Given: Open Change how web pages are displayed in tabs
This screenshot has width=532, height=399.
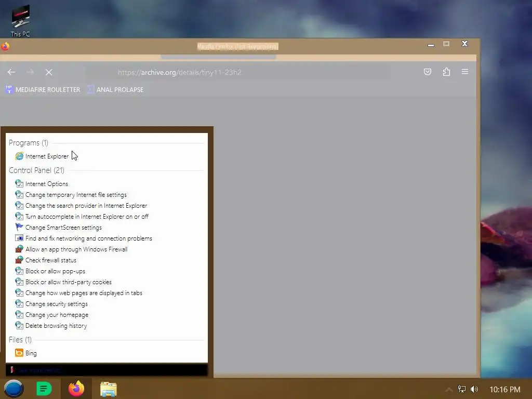Looking at the screenshot, I should point(79,293).
